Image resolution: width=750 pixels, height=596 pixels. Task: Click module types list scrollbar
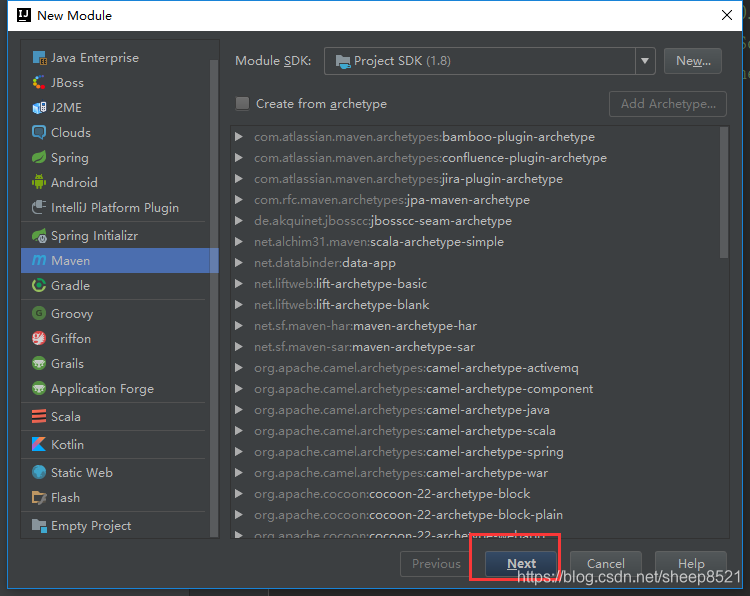[214, 297]
